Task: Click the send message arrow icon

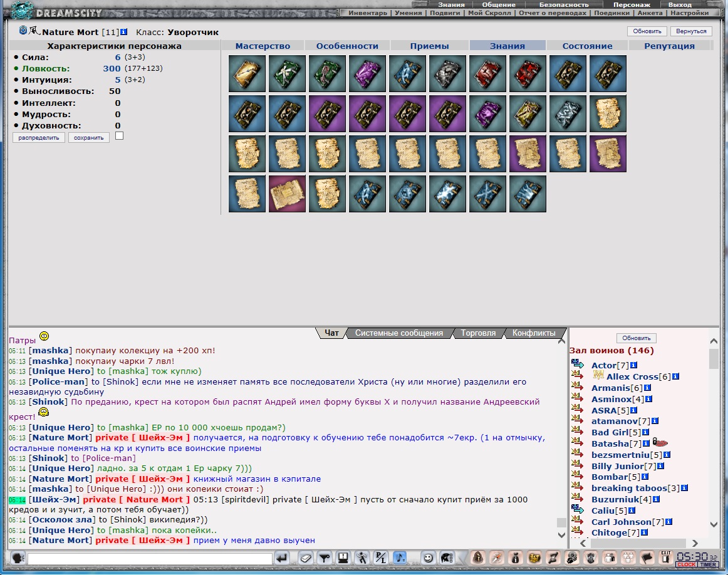Action: 282,557
